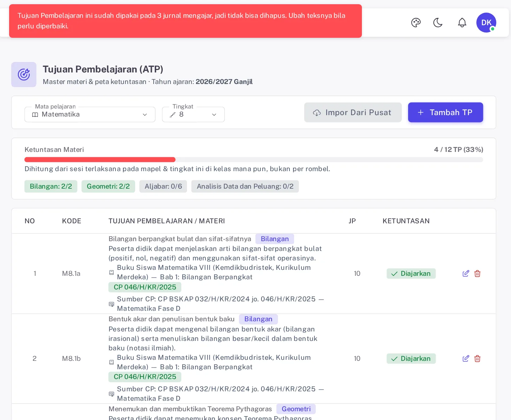Open the DK user avatar menu

click(486, 23)
